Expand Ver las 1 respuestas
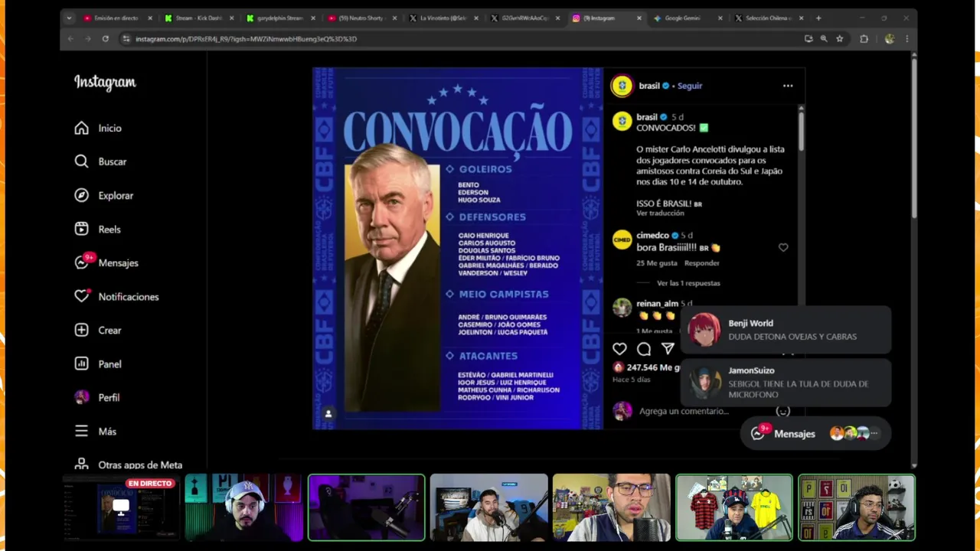Viewport: 980px width, 551px height. click(x=688, y=283)
